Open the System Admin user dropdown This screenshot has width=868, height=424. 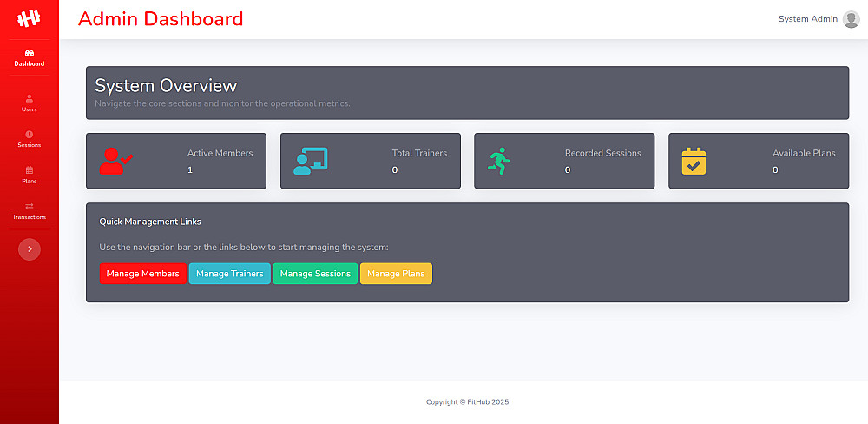click(819, 19)
